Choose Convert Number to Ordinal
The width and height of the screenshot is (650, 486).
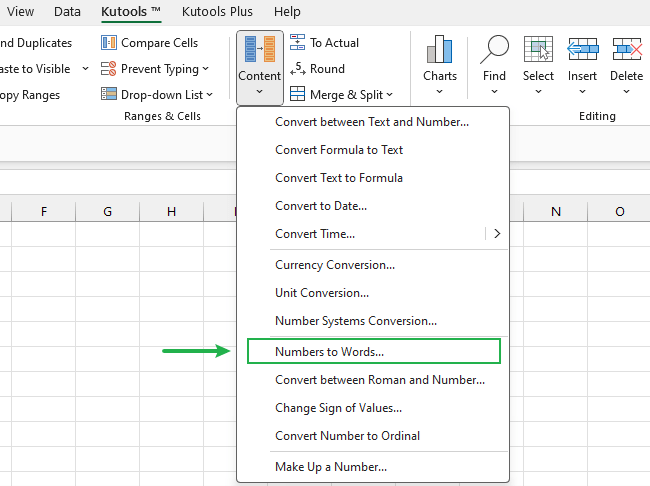[372, 436]
